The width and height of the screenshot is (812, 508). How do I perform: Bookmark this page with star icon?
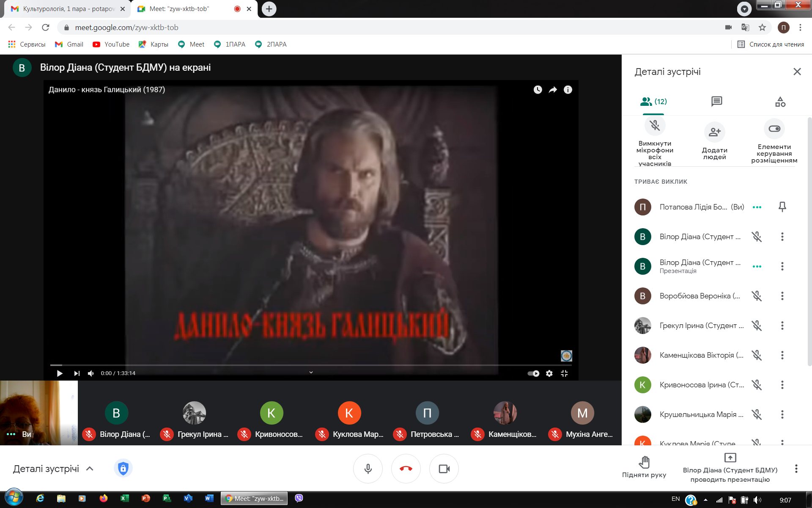pos(762,28)
